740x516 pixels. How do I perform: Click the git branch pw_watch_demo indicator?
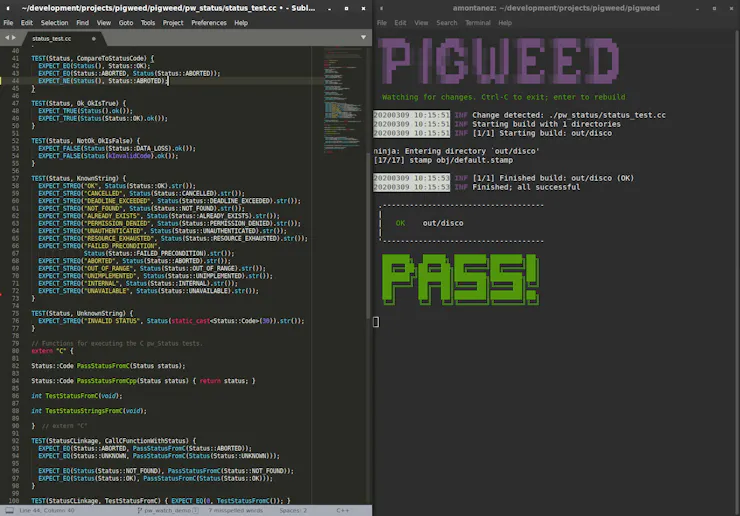click(x=168, y=510)
